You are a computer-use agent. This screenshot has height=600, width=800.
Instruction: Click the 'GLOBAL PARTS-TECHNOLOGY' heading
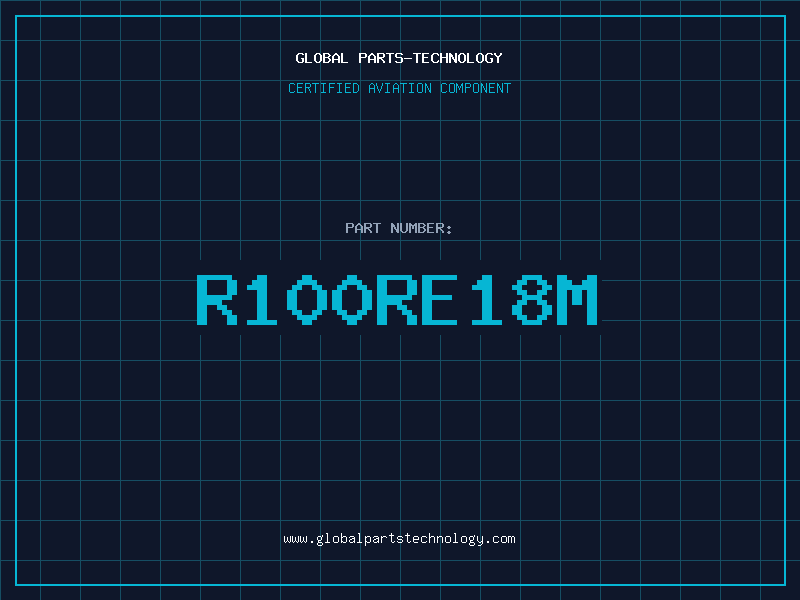pyautogui.click(x=399, y=58)
